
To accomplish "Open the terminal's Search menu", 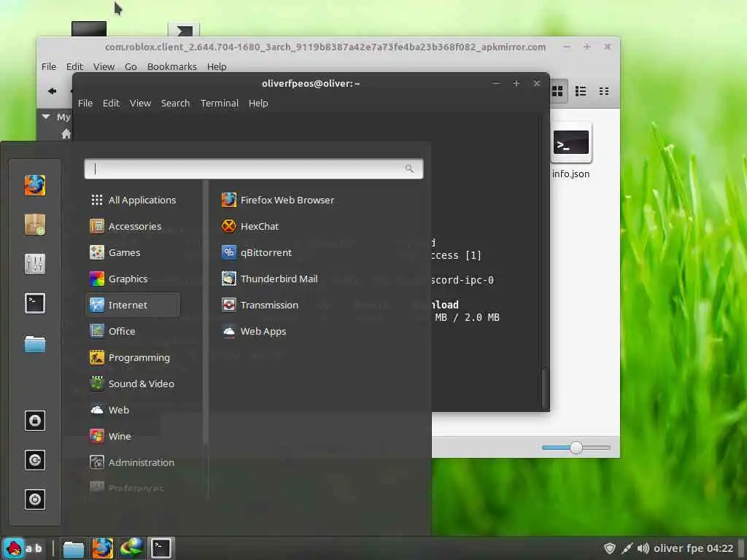I will [175, 104].
